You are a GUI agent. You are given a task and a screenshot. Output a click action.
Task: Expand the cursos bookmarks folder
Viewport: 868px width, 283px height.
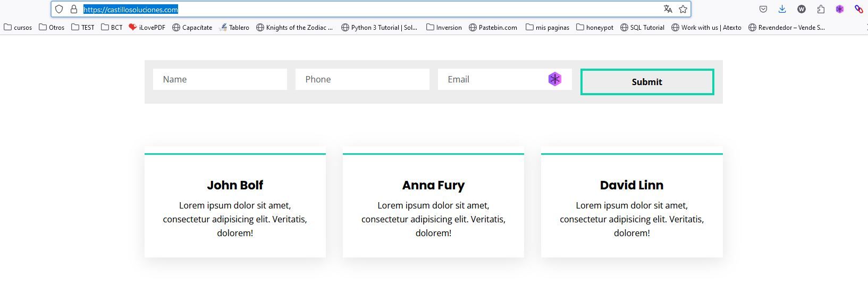18,27
